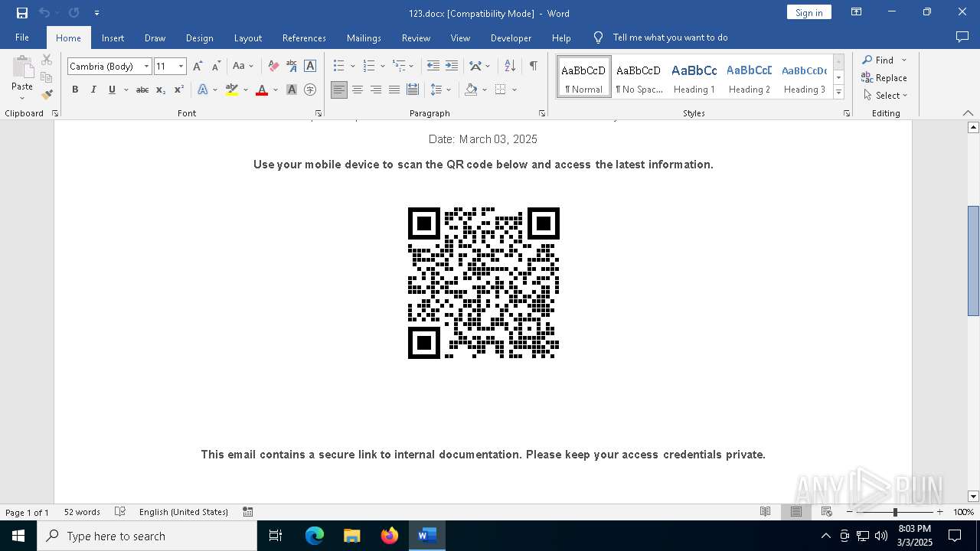This screenshot has height=551, width=980.
Task: Click the vertical scrollbar thumb
Action: [x=973, y=261]
